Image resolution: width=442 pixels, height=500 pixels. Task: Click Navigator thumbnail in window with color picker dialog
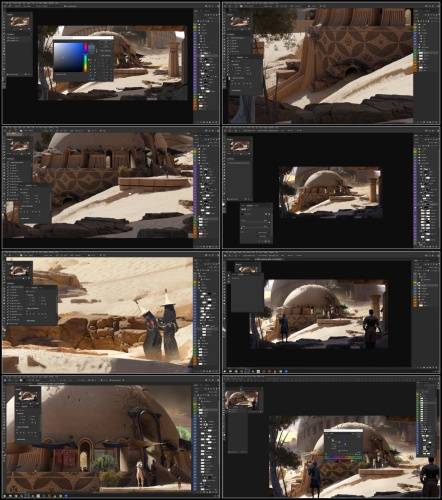19,22
